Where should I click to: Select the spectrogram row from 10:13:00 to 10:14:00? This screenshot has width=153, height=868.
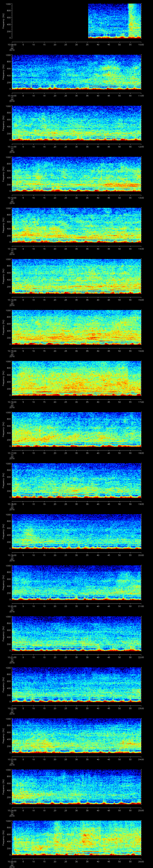76,225
